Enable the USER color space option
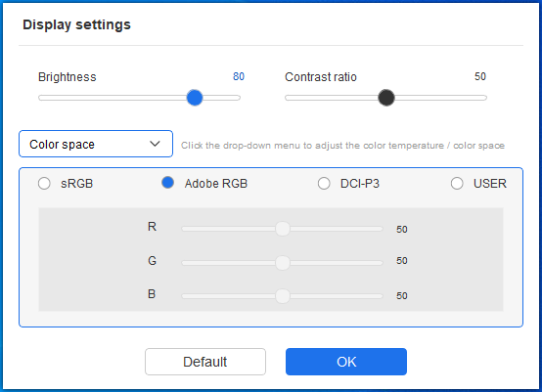Viewport: 542px width, 392px height. pos(457,184)
